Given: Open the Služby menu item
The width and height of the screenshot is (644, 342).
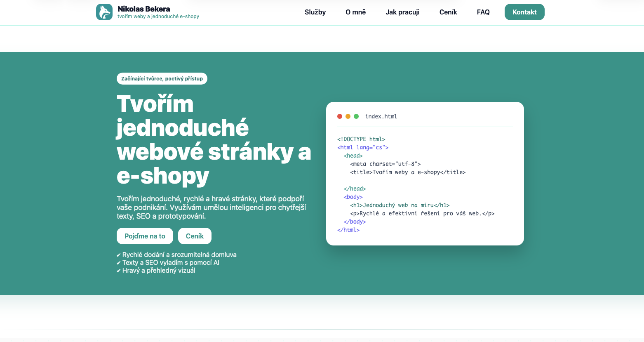Looking at the screenshot, I should pyautogui.click(x=315, y=12).
